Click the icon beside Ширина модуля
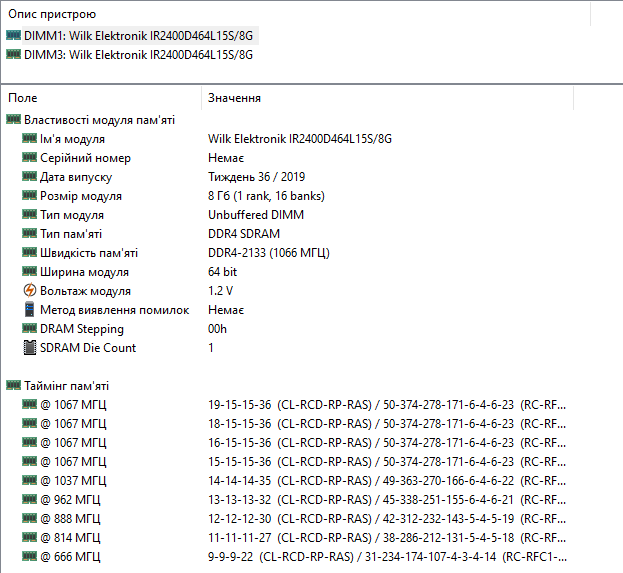Image resolution: width=623 pixels, height=573 pixels. coord(29,271)
